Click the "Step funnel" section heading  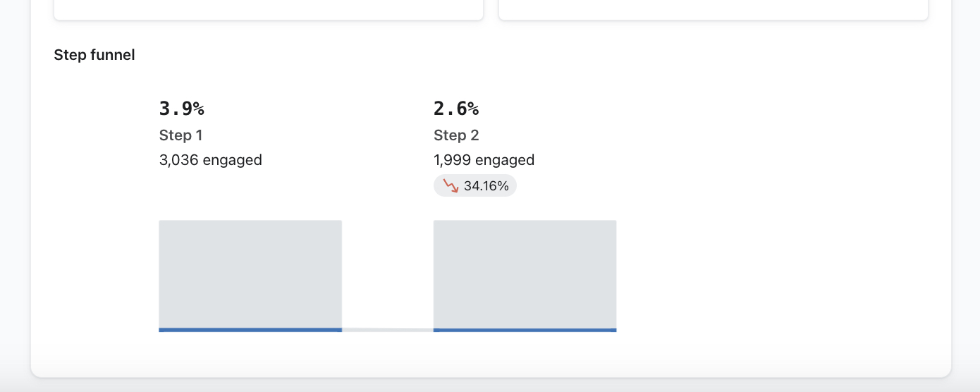click(94, 55)
